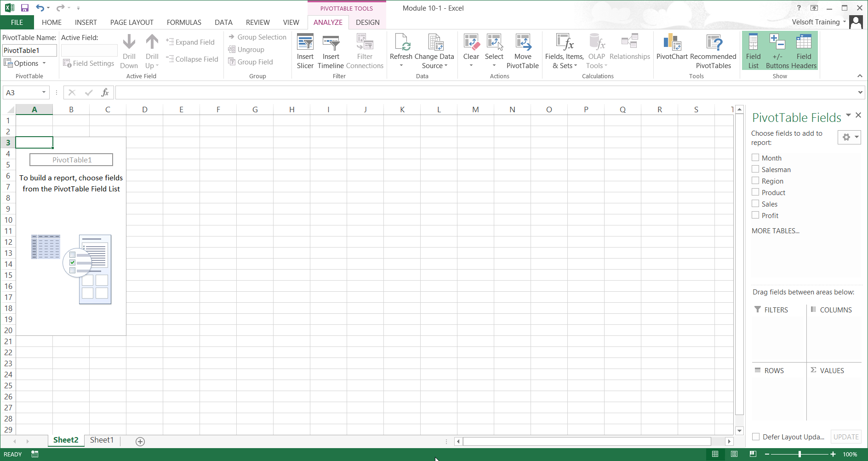Check Defer Layout Update
The image size is (868, 461).
click(756, 437)
